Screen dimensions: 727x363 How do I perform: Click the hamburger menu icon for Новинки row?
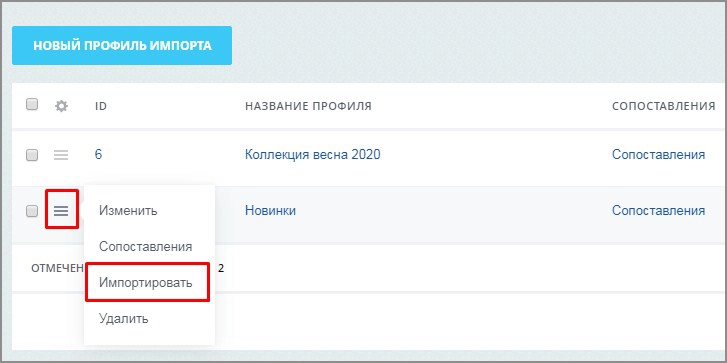click(x=61, y=211)
